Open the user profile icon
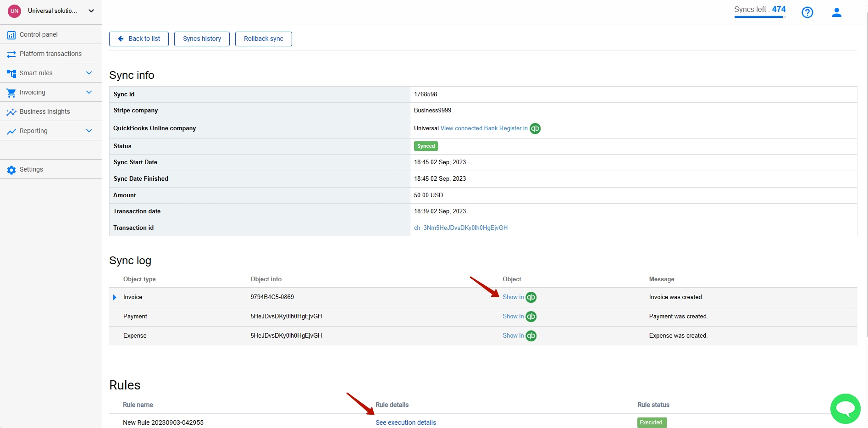The image size is (868, 428). 836,12
